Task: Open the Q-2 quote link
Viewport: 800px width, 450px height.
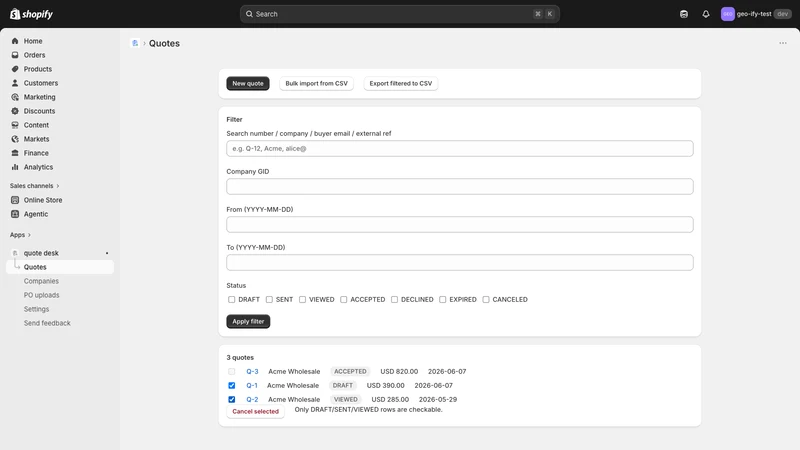Action: 252,399
